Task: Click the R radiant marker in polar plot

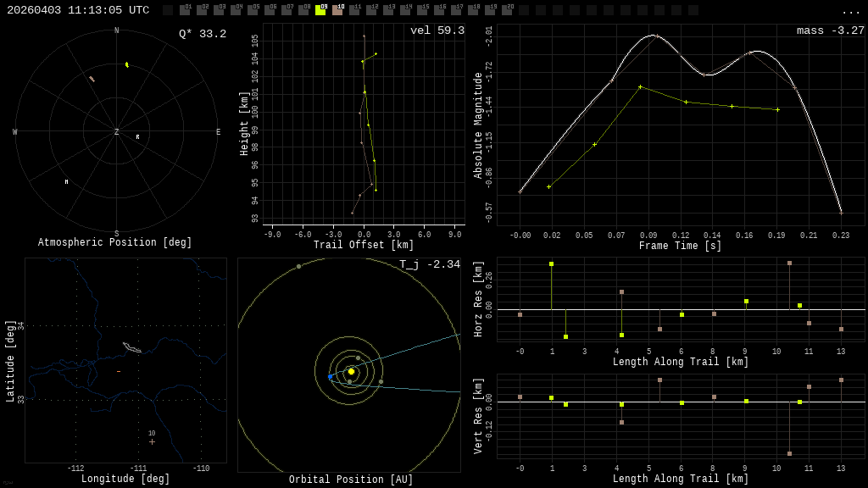Action: pyautogui.click(x=137, y=137)
